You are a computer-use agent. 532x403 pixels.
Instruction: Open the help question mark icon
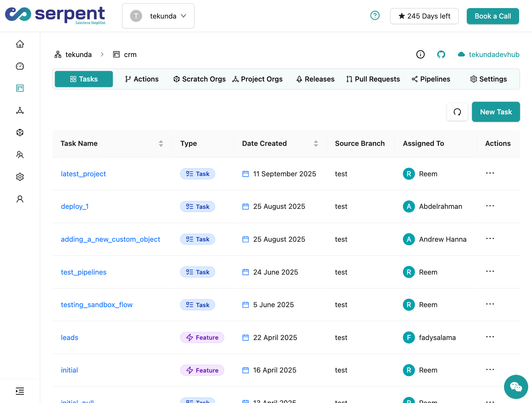[x=375, y=16]
